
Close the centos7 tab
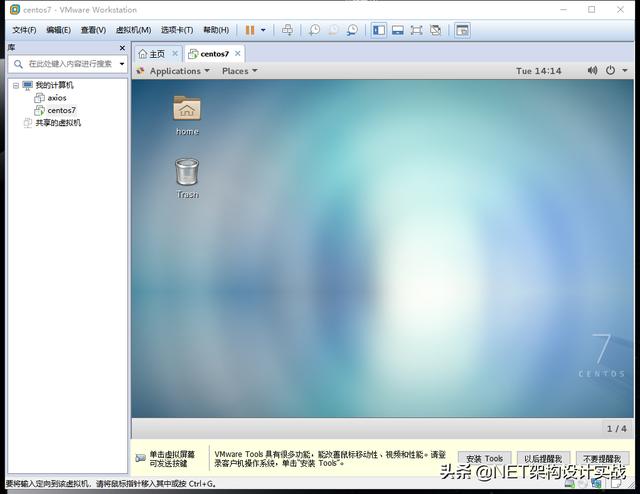tap(238, 53)
